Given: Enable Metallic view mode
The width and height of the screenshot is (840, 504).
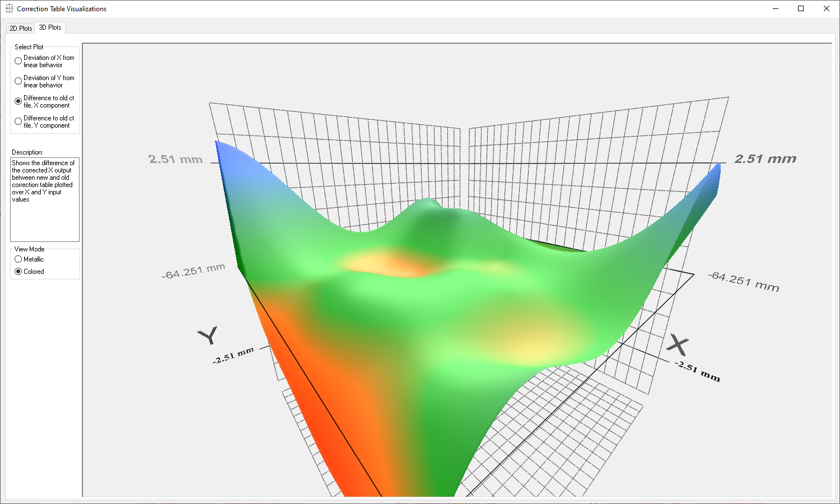Looking at the screenshot, I should pyautogui.click(x=18, y=259).
